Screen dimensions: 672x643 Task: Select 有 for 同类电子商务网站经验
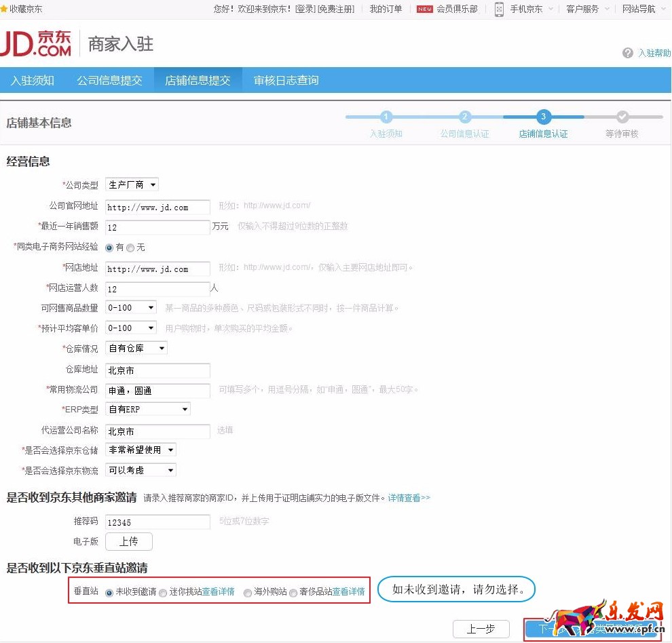coord(109,248)
